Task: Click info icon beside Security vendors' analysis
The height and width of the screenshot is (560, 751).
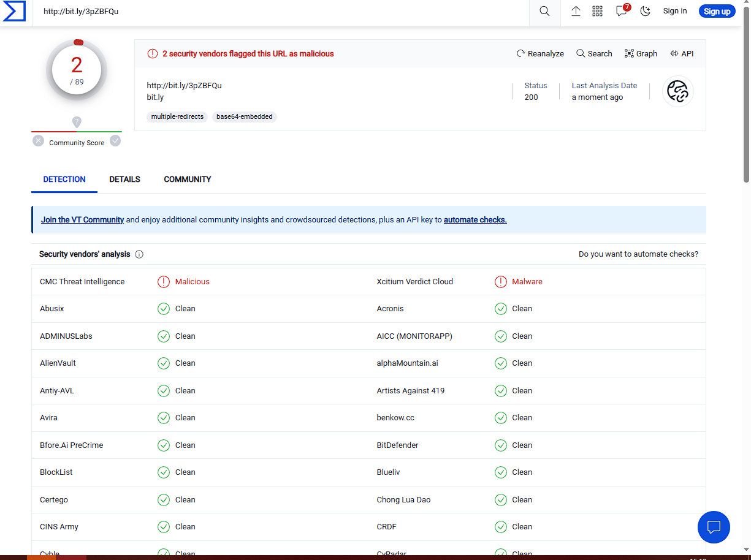Action: click(139, 254)
